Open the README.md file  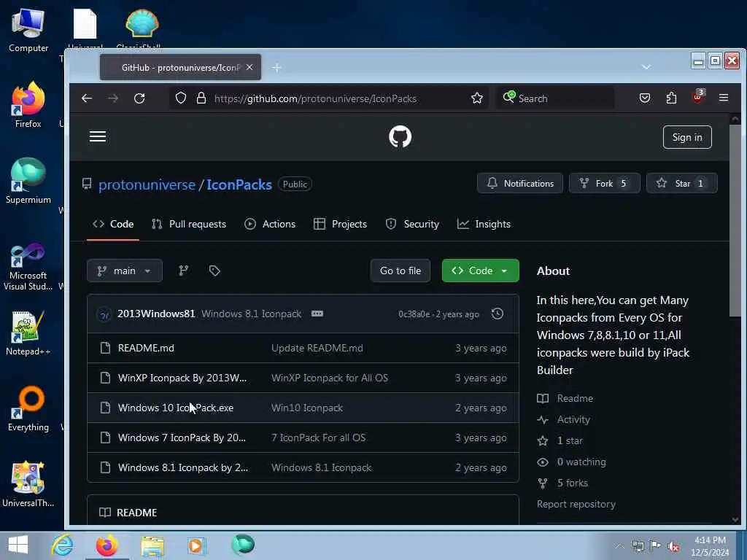(146, 348)
